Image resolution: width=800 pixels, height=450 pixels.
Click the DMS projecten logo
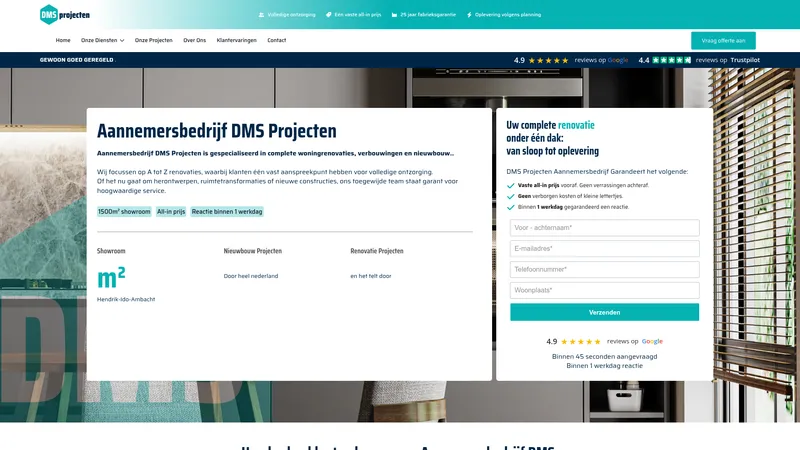[65, 15]
